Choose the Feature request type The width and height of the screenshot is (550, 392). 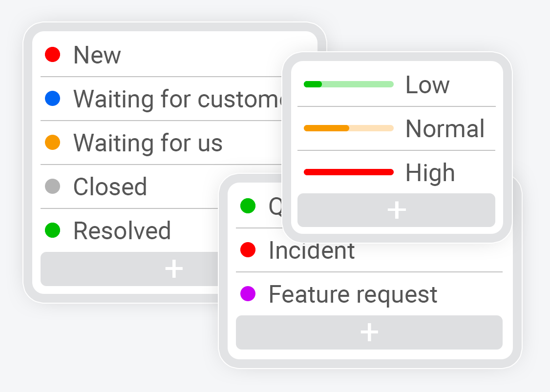pos(353,294)
